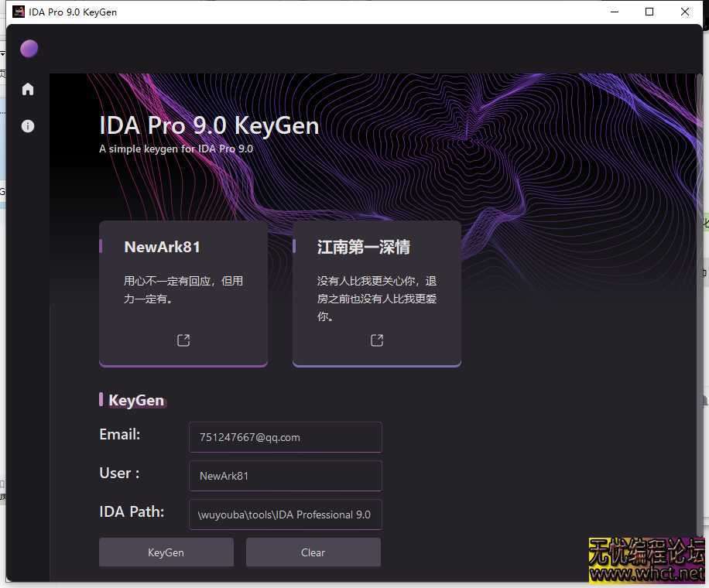Image resolution: width=709 pixels, height=588 pixels.
Task: Select the NewArk81 quote card
Action: click(x=183, y=292)
